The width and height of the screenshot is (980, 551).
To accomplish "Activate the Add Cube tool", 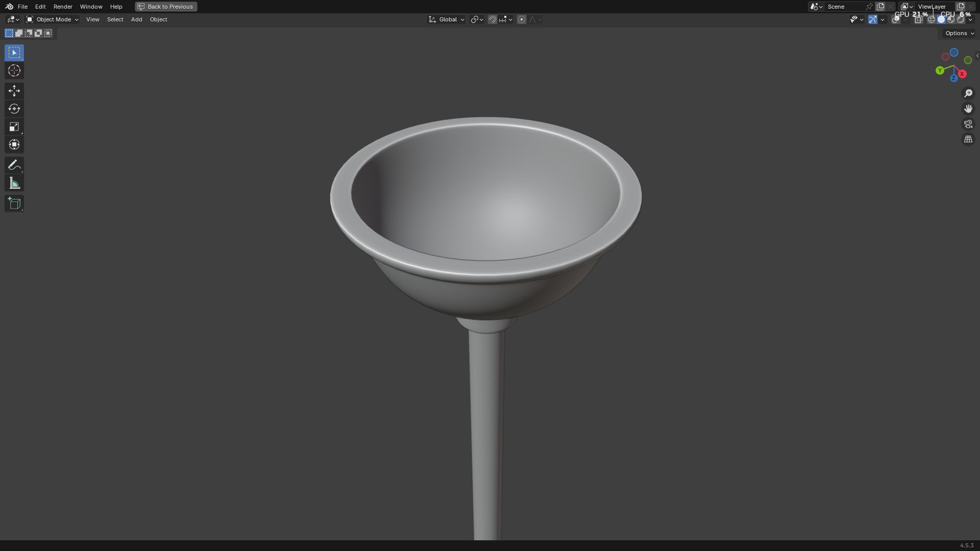I will 14,204.
